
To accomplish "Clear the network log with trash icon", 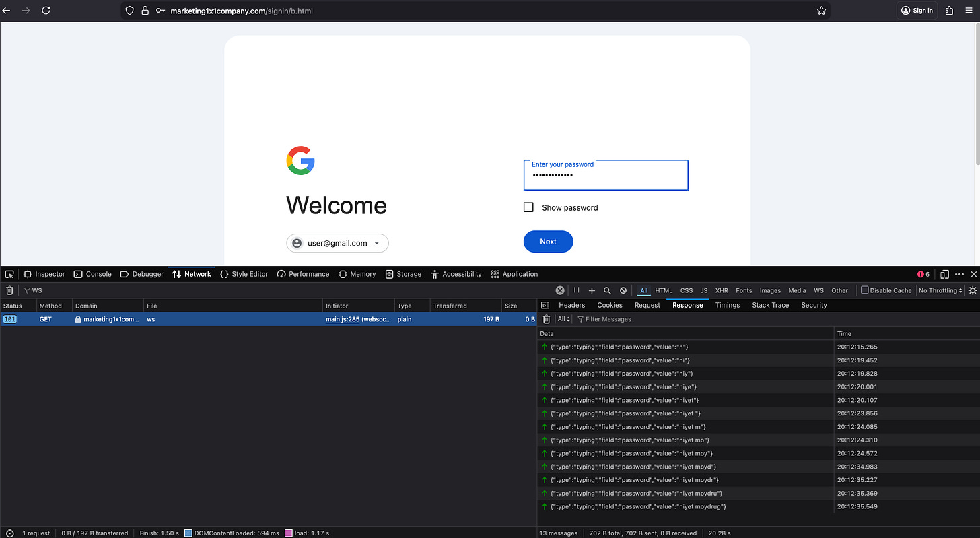I will (x=9, y=290).
